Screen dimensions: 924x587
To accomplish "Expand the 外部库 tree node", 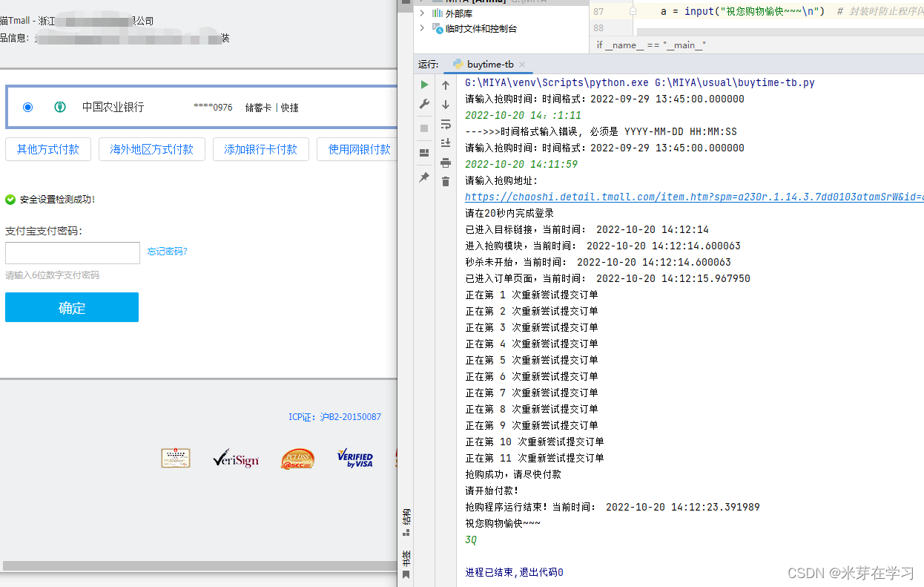I will pos(422,13).
